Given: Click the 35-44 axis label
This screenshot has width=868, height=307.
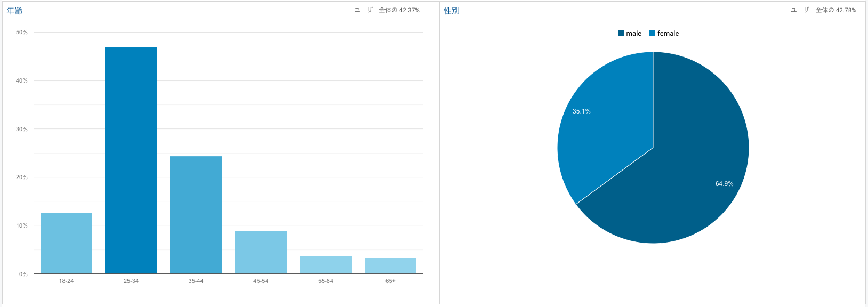Looking at the screenshot, I should coord(196,281).
